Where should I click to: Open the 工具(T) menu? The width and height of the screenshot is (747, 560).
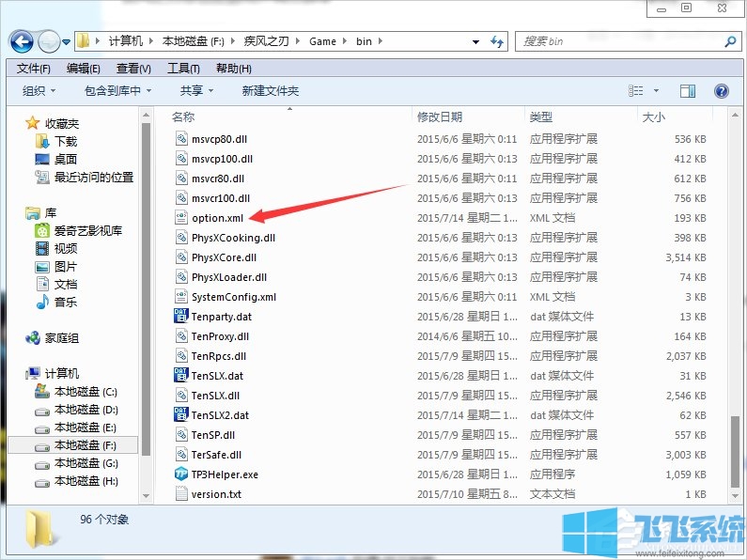pos(183,69)
